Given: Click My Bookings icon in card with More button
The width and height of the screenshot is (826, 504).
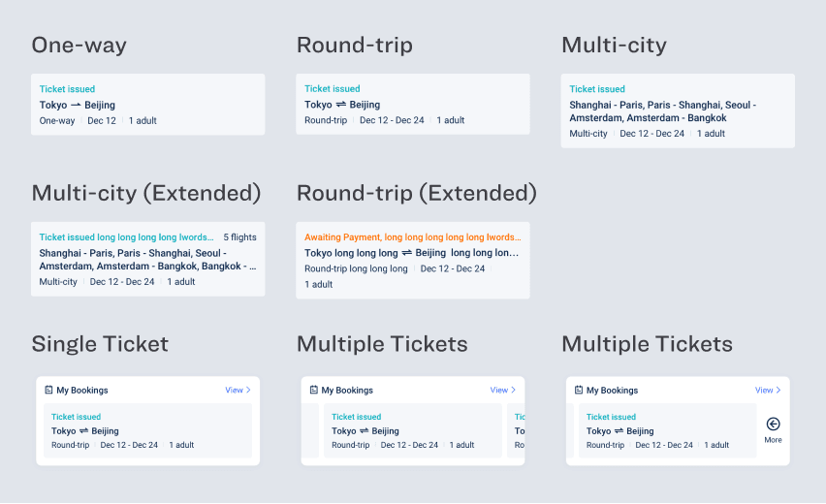Looking at the screenshot, I should point(579,391).
